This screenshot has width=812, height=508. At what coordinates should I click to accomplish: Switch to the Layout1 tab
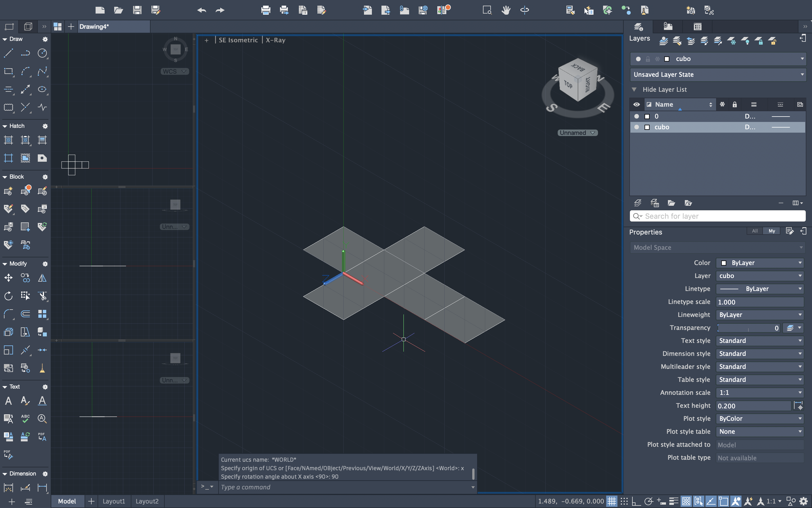click(x=114, y=501)
